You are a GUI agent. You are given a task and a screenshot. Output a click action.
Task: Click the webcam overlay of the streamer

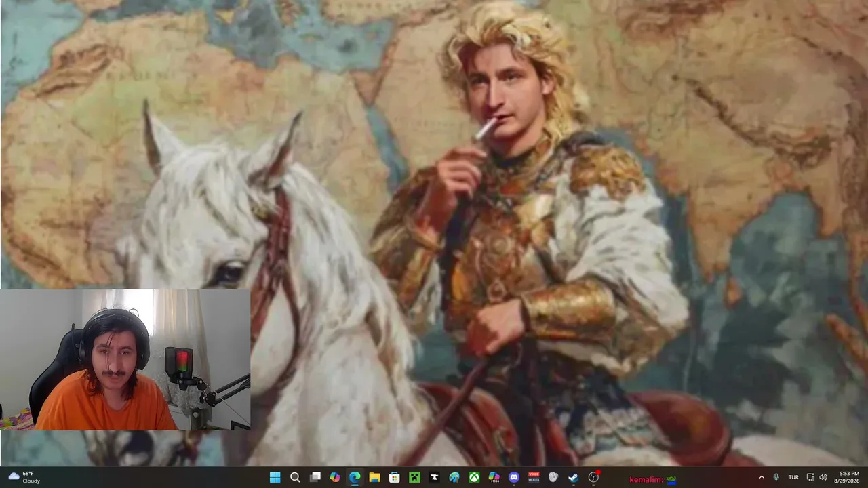(x=125, y=360)
